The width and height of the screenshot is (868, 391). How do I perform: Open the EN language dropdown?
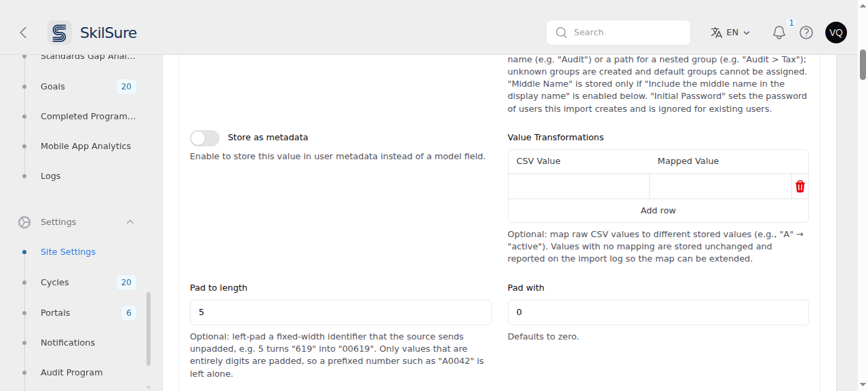(x=730, y=33)
